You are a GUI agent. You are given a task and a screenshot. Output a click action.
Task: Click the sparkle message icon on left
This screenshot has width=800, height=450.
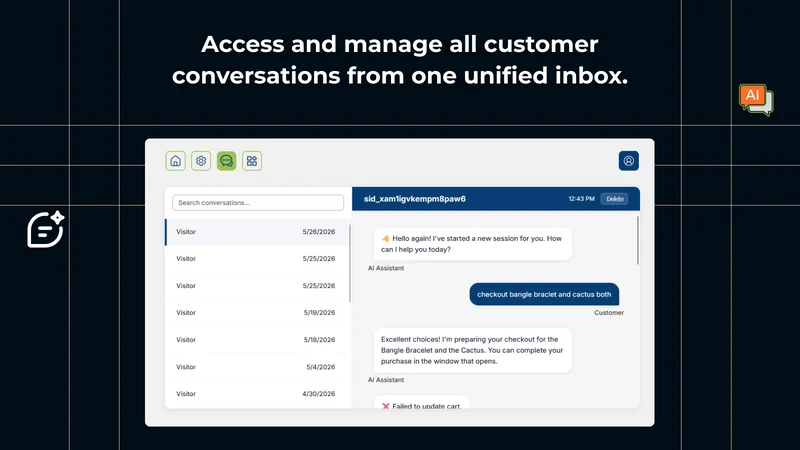pyautogui.click(x=46, y=229)
